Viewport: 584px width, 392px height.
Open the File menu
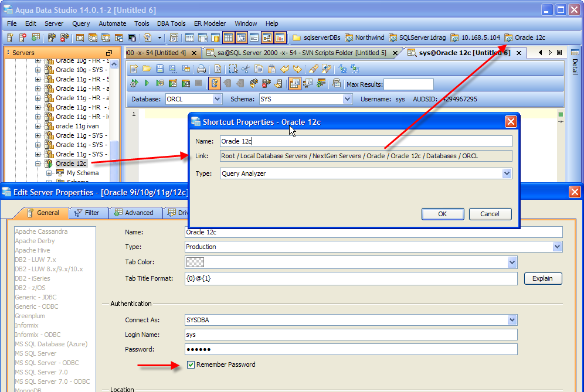coord(12,23)
